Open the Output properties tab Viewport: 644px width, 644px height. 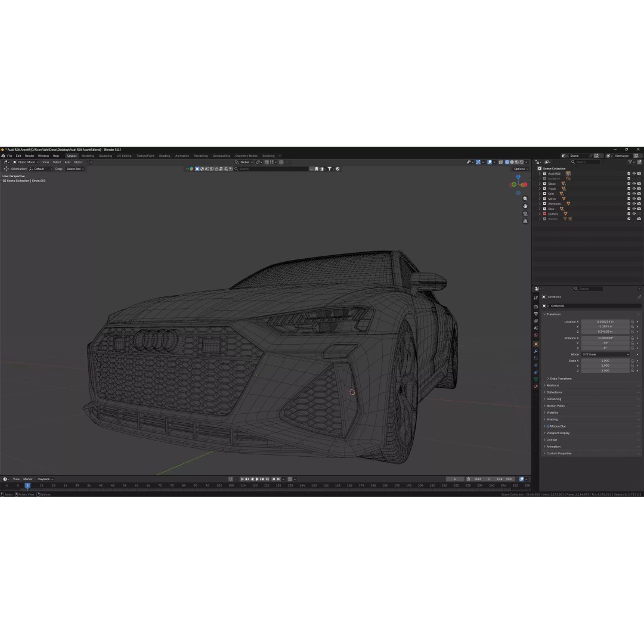535,314
